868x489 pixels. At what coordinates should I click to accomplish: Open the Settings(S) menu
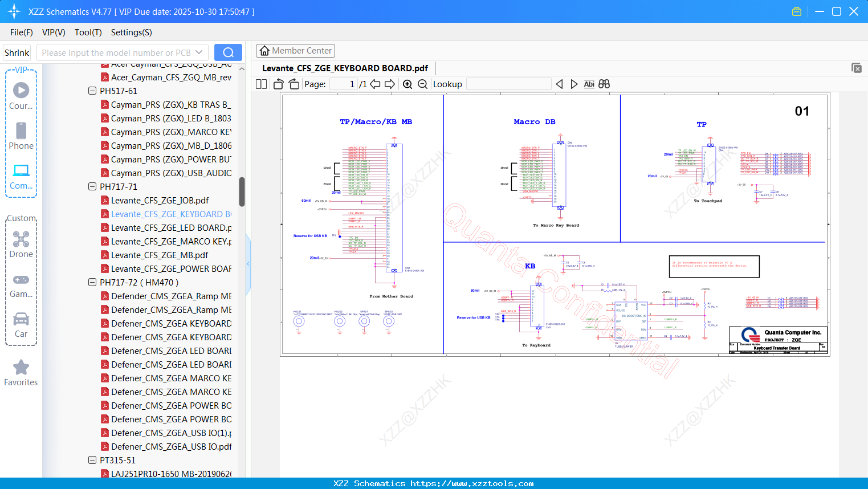(131, 32)
